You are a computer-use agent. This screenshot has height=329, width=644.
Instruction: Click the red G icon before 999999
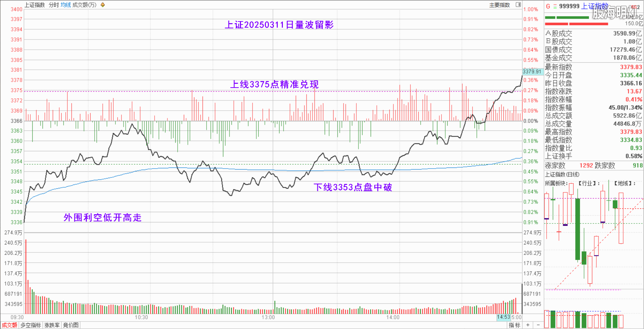click(548, 6)
